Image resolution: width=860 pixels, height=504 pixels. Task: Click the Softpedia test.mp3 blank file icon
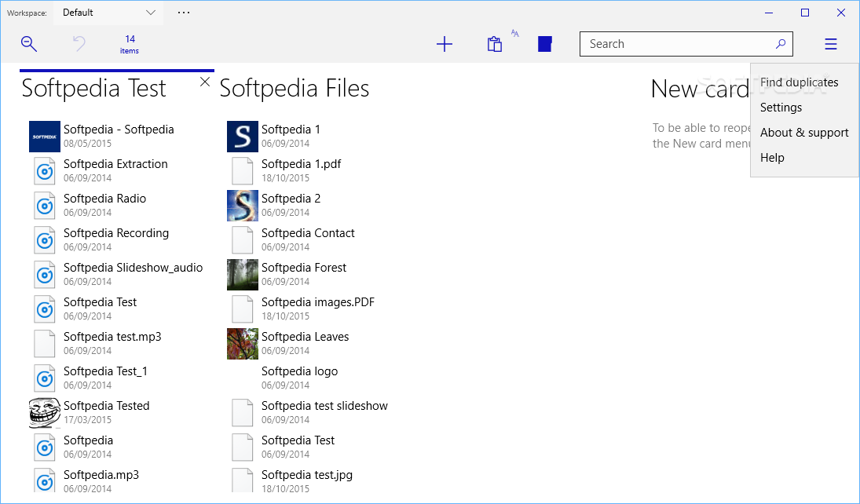click(x=45, y=344)
